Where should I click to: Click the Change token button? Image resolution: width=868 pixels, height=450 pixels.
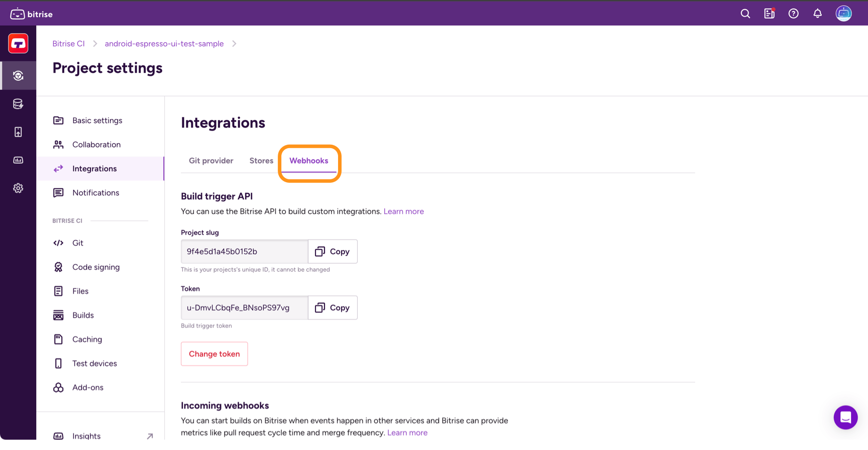[x=214, y=354]
